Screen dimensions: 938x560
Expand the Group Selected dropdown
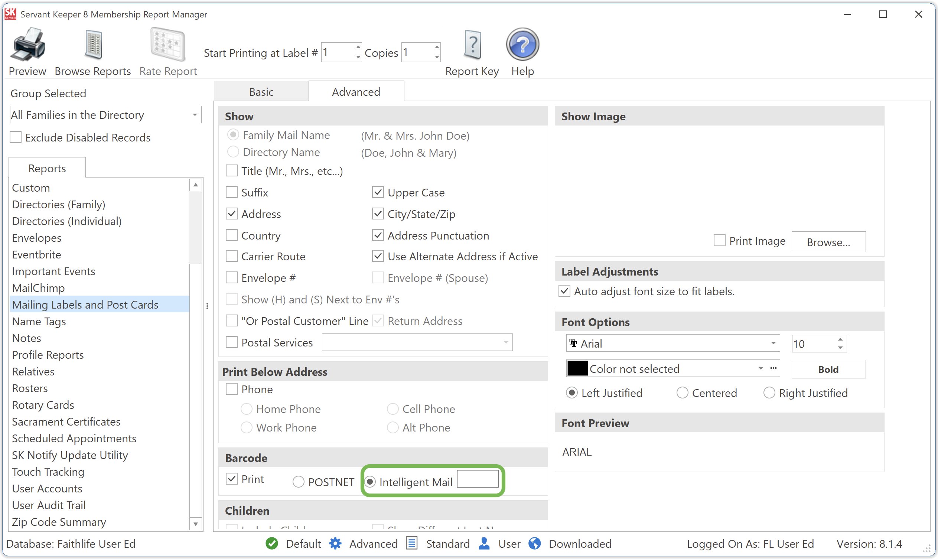[195, 115]
